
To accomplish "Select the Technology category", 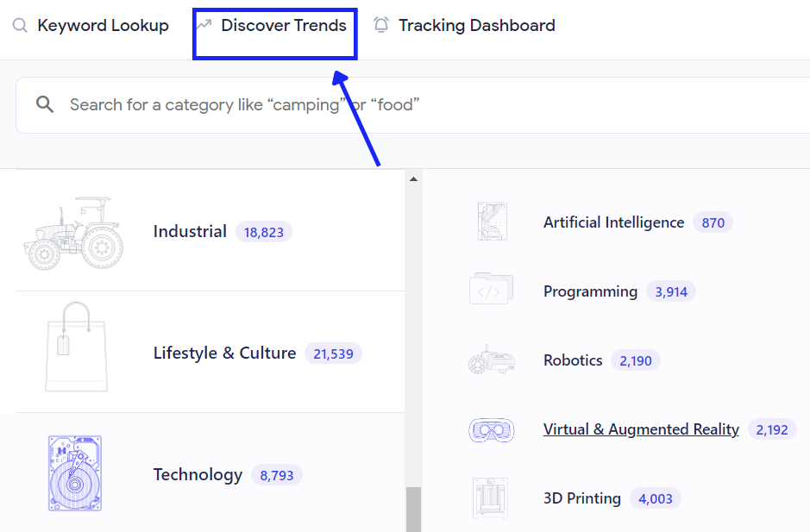I will coord(198,473).
